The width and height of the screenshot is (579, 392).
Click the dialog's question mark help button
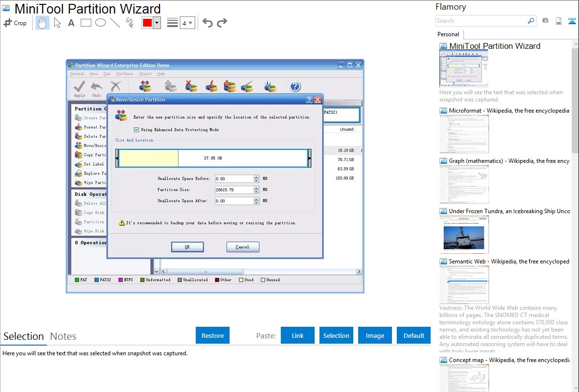click(x=309, y=100)
